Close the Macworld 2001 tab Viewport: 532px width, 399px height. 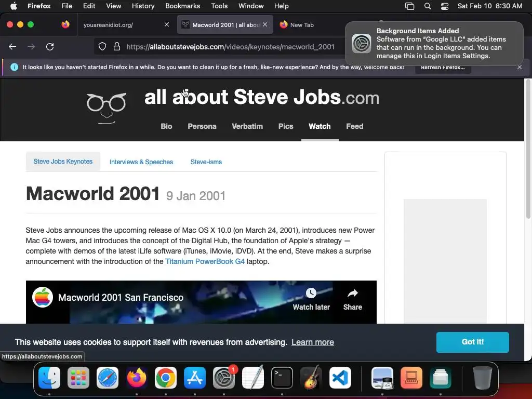pyautogui.click(x=265, y=24)
